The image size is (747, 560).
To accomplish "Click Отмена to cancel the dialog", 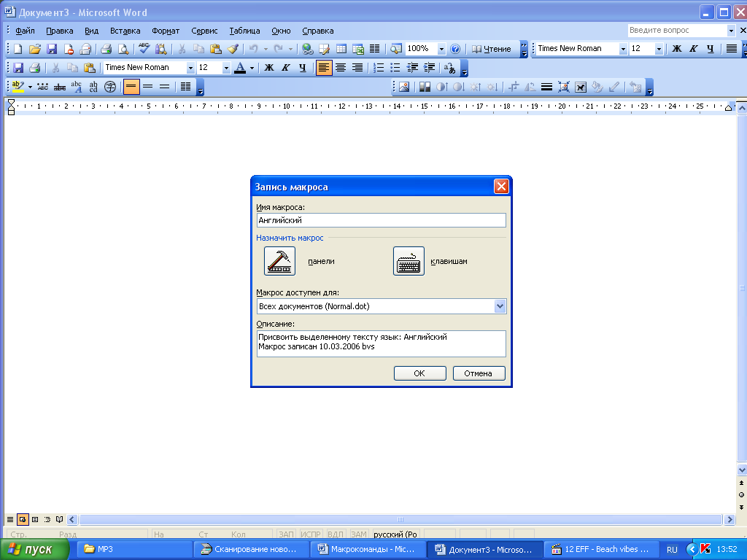I will [x=479, y=373].
